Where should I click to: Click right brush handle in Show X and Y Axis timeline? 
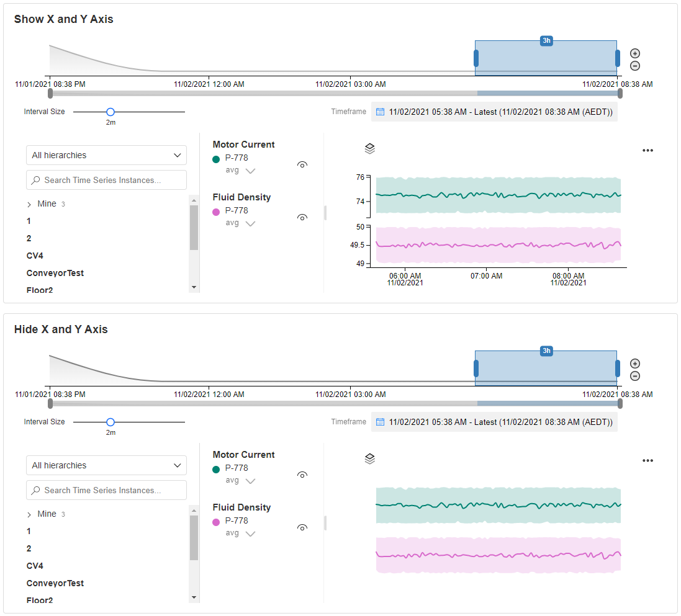[618, 58]
